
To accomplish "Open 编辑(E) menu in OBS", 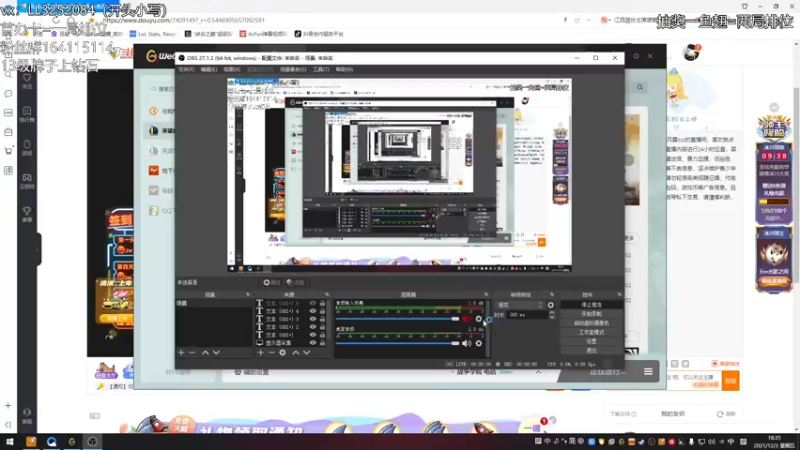I will pyautogui.click(x=209, y=69).
